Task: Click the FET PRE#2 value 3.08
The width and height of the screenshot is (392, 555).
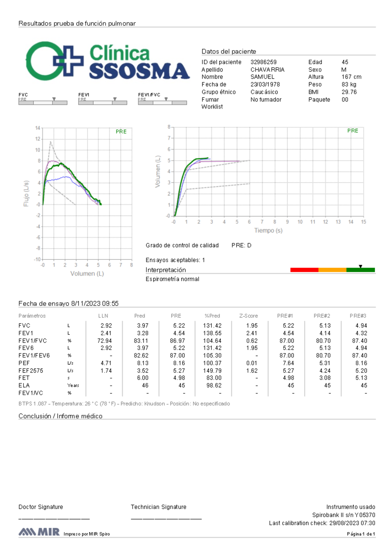Action: pos(325,378)
